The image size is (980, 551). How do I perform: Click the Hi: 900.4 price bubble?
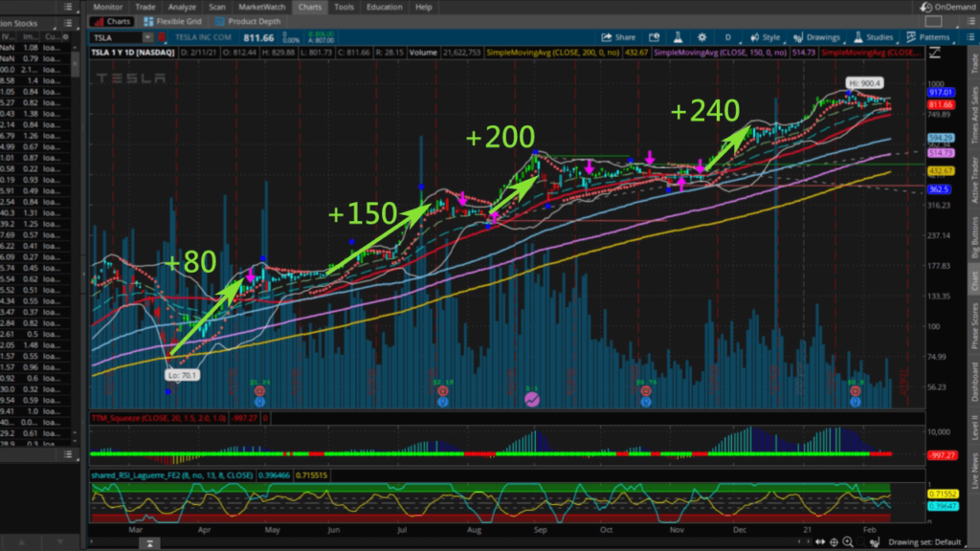(x=864, y=83)
